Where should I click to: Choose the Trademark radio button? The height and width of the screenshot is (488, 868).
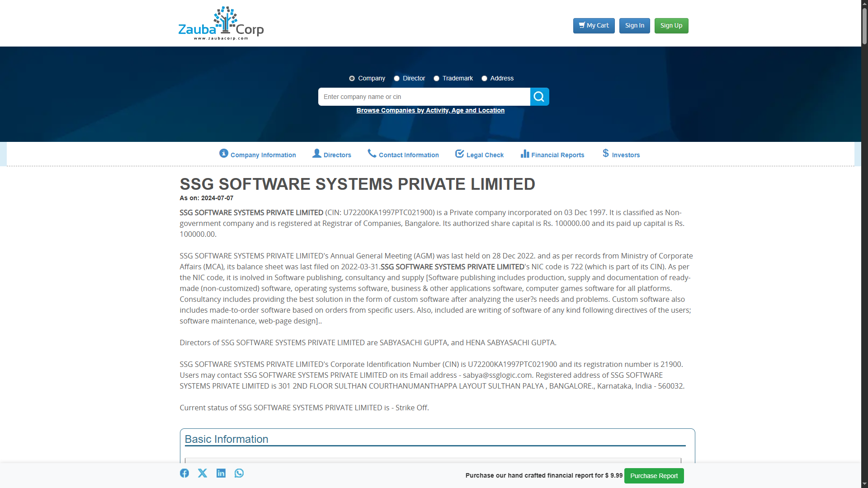(x=436, y=79)
